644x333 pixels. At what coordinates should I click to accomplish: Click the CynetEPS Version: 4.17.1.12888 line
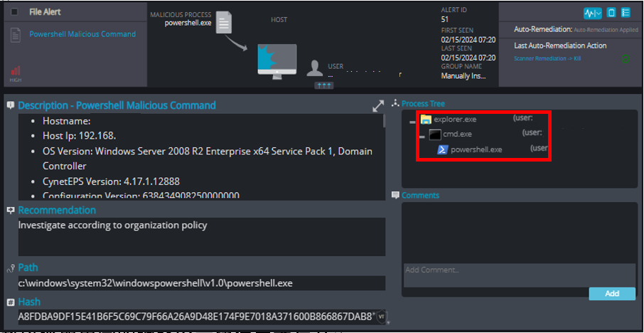click(x=111, y=181)
